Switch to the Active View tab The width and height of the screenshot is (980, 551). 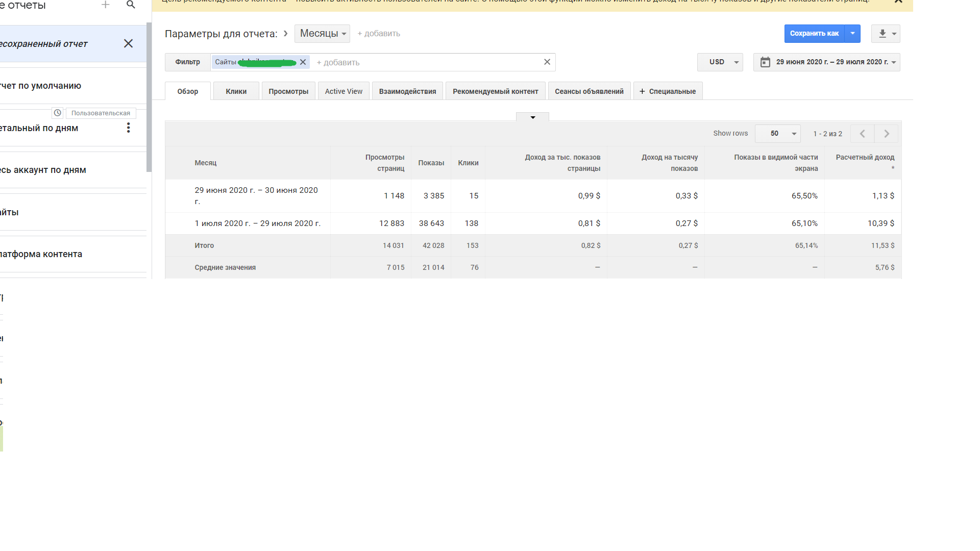point(344,91)
